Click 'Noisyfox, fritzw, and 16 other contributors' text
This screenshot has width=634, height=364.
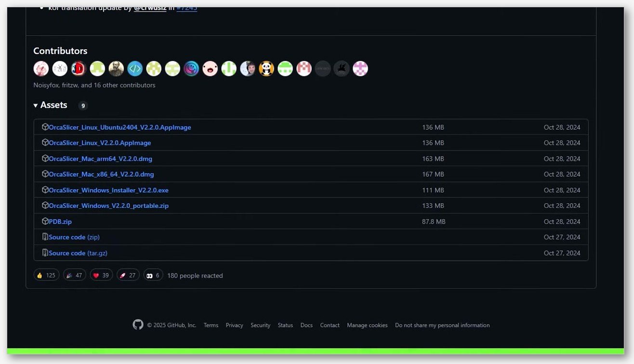coord(94,85)
